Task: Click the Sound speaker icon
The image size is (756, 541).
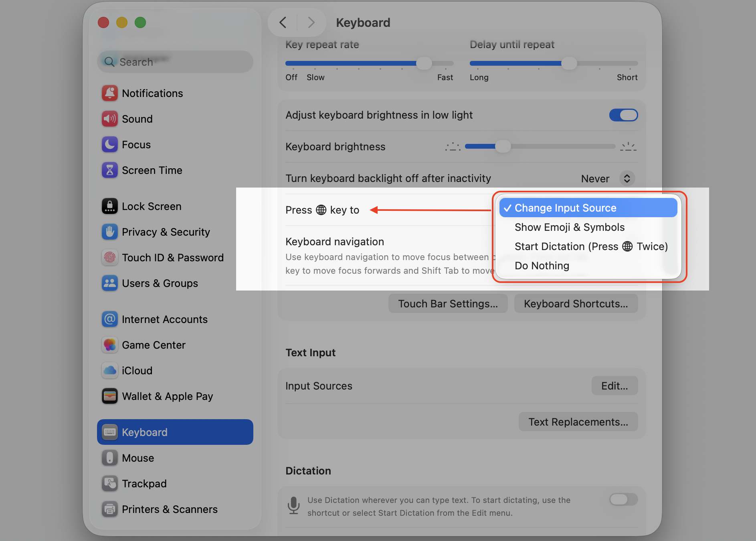Action: click(109, 119)
